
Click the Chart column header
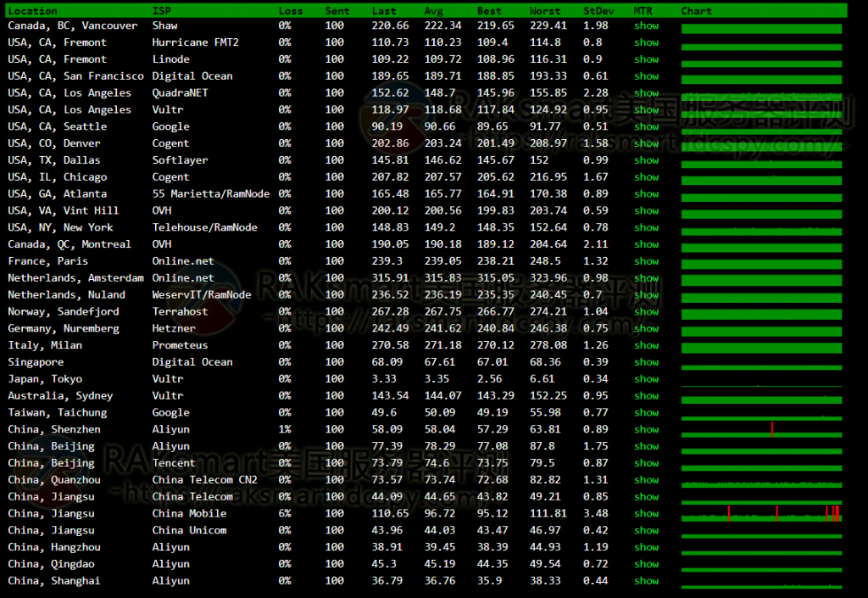(x=697, y=10)
